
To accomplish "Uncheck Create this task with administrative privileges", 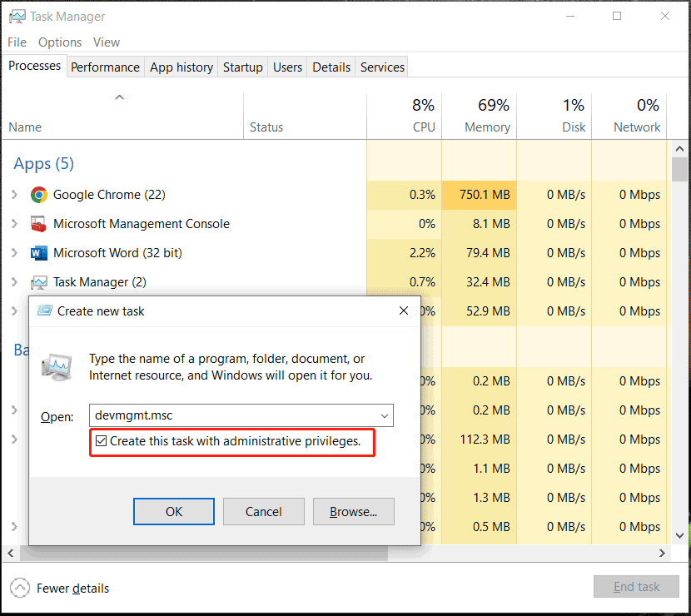I will (100, 442).
